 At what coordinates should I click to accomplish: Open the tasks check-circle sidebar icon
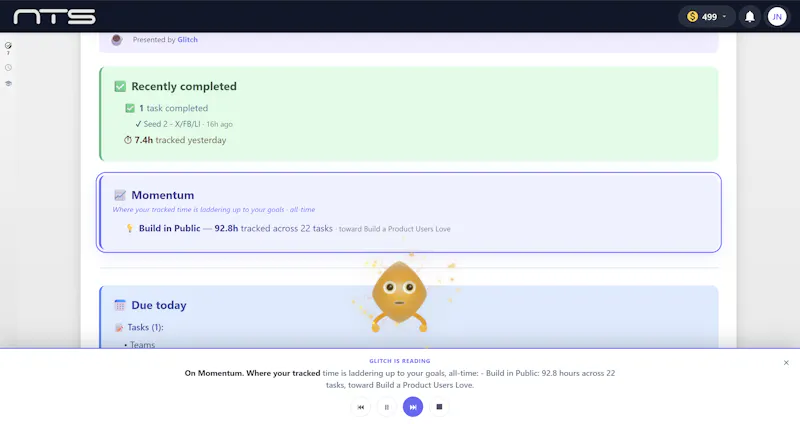point(8,45)
